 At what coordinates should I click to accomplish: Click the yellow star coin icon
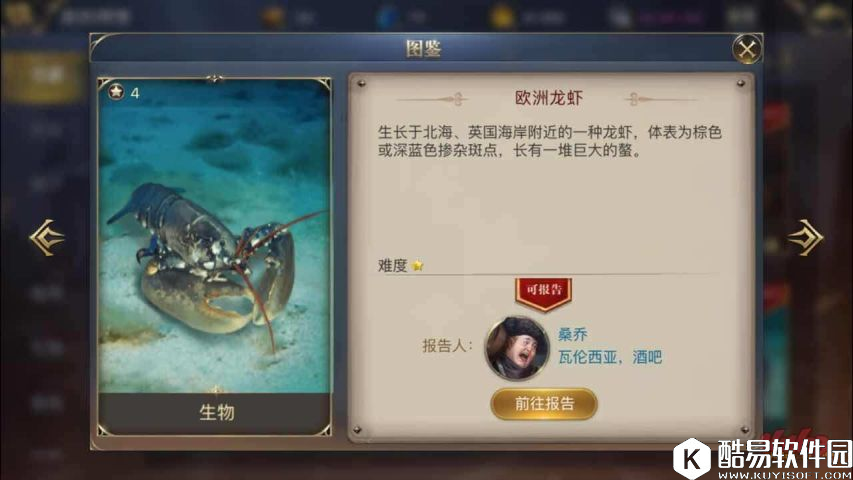pos(502,17)
